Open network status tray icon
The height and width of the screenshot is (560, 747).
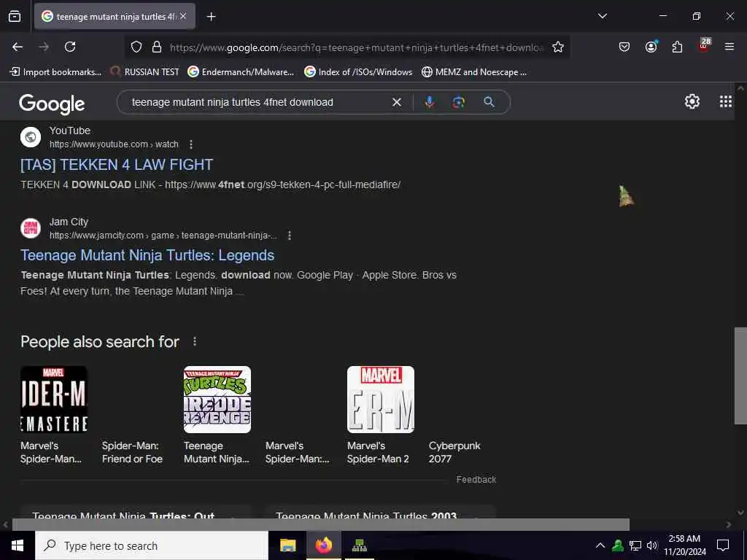(x=635, y=545)
